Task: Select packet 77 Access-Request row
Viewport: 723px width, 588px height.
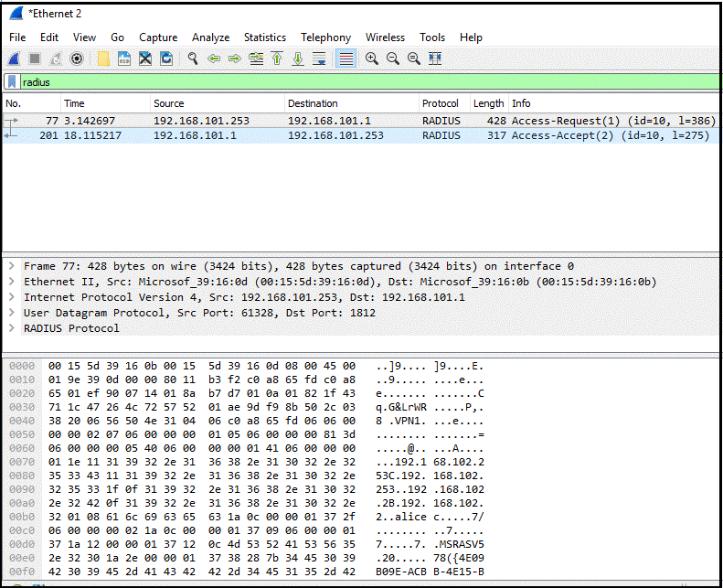Action: (x=361, y=121)
